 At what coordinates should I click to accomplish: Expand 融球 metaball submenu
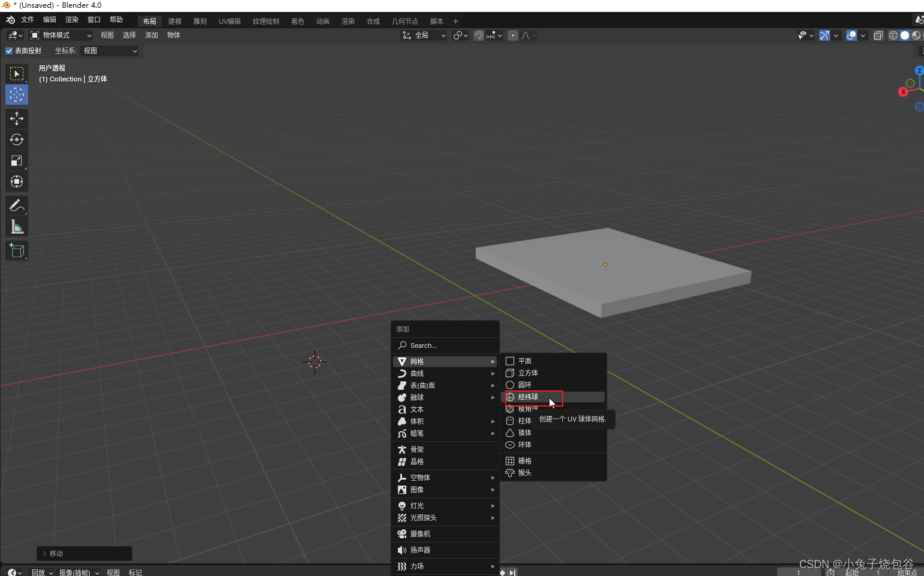(x=445, y=398)
